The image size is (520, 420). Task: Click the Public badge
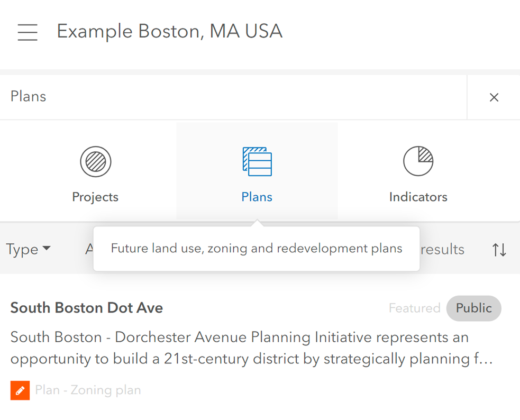[x=473, y=308]
